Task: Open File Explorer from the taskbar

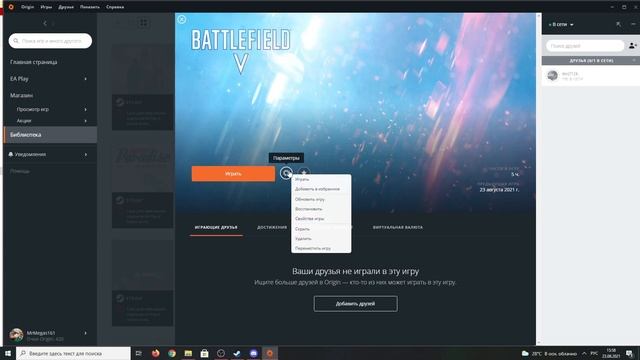Action: (x=188, y=353)
